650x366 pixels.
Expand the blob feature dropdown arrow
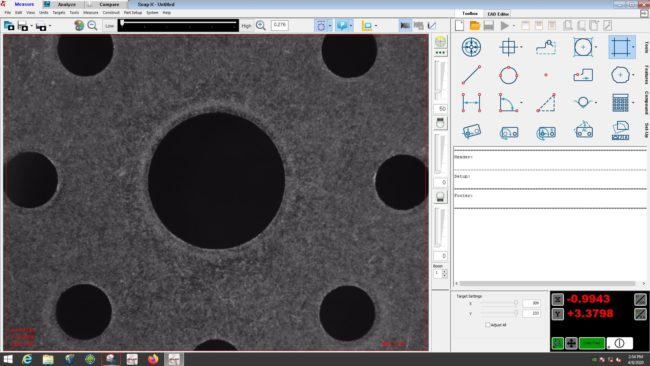(x=633, y=75)
